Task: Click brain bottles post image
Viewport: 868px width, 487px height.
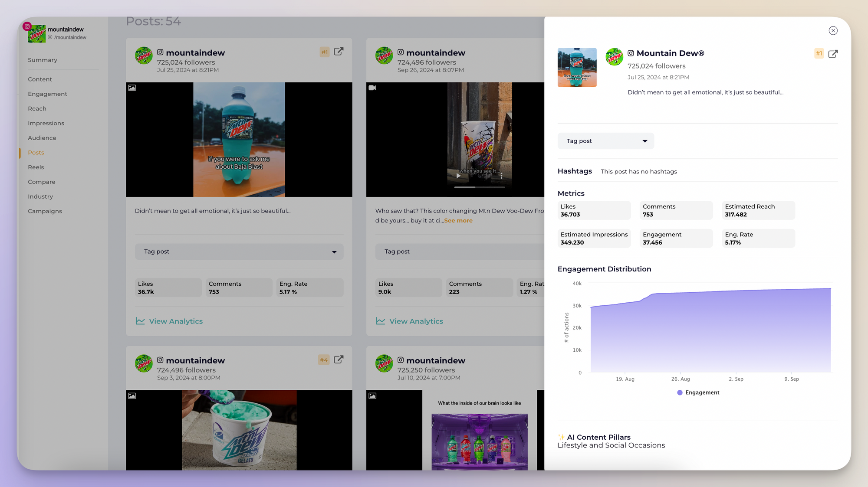Action: coord(480,430)
